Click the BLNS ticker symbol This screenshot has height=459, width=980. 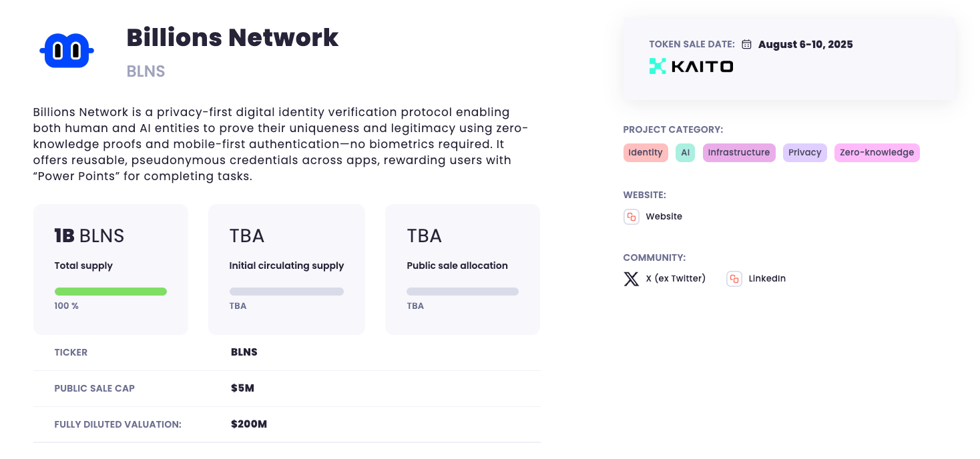(x=244, y=352)
